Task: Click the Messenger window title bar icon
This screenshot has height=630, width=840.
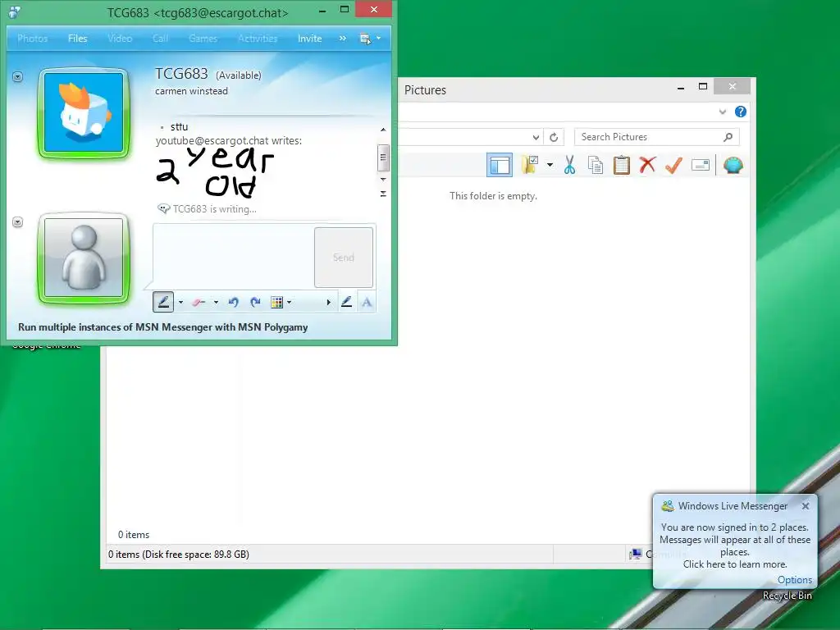Action: pyautogui.click(x=15, y=11)
